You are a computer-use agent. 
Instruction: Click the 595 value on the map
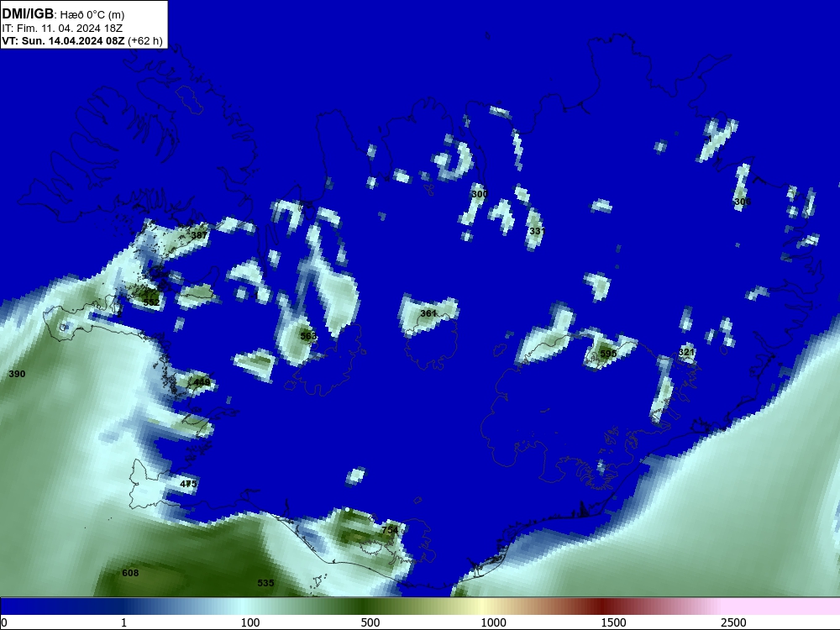[x=608, y=354]
